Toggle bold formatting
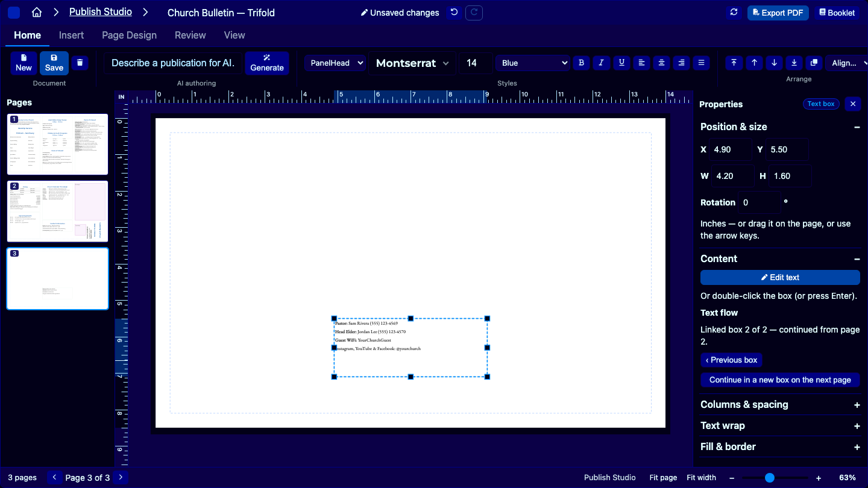The height and width of the screenshot is (488, 868). click(x=581, y=63)
